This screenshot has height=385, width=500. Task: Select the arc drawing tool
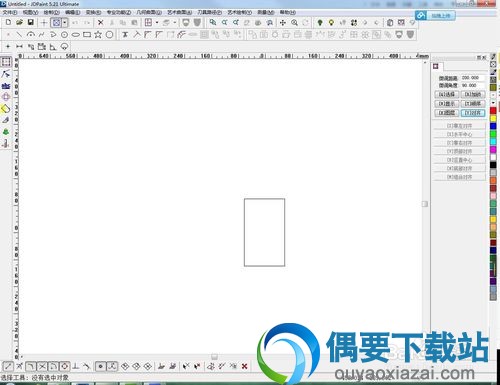point(31,34)
